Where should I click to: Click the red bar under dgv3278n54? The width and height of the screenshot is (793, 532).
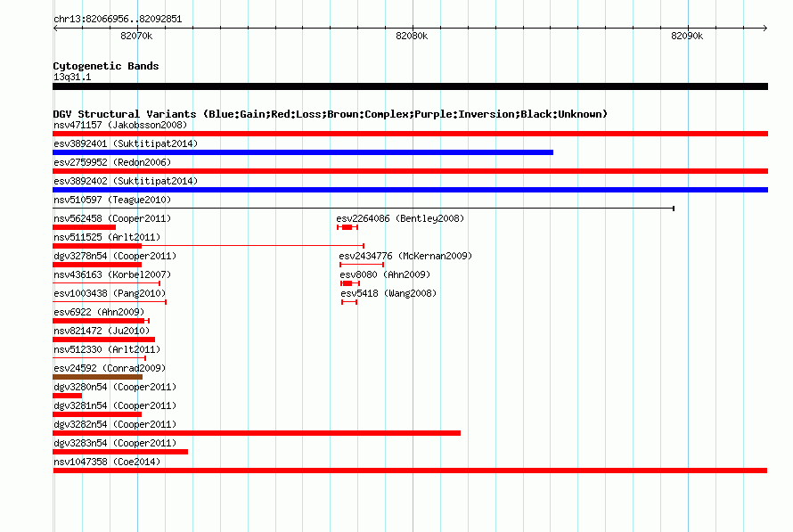tap(97, 265)
